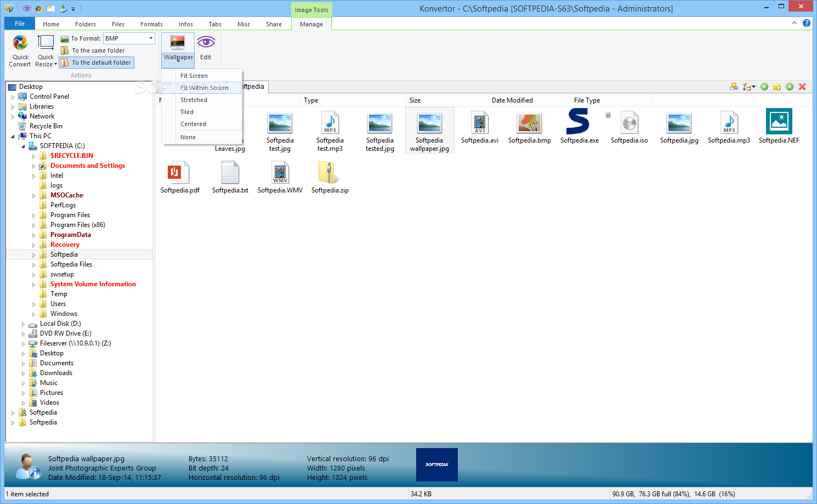Expand the Local Disk (D:) node
This screenshot has width=817, height=504.
23,324
